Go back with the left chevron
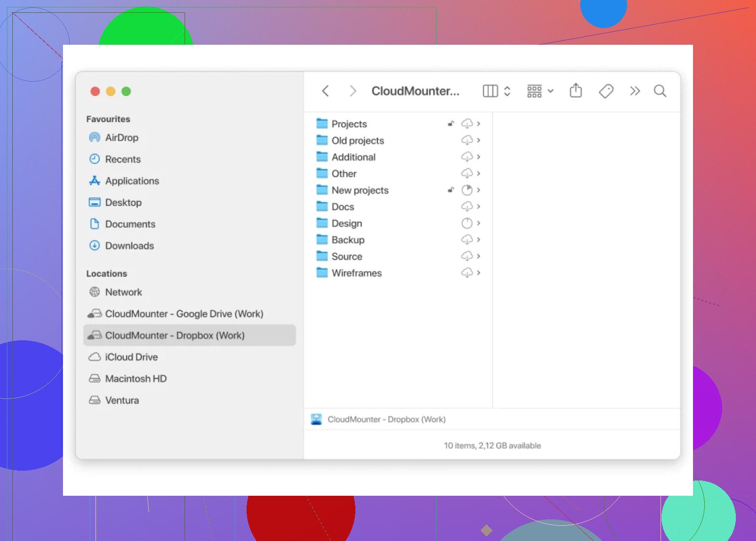756x541 pixels. [x=325, y=91]
